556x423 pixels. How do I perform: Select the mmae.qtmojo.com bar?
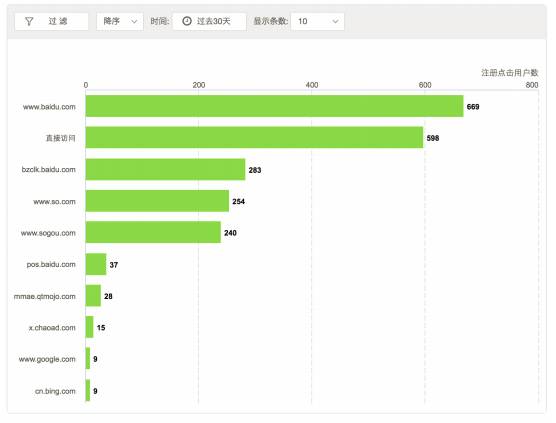[93, 296]
